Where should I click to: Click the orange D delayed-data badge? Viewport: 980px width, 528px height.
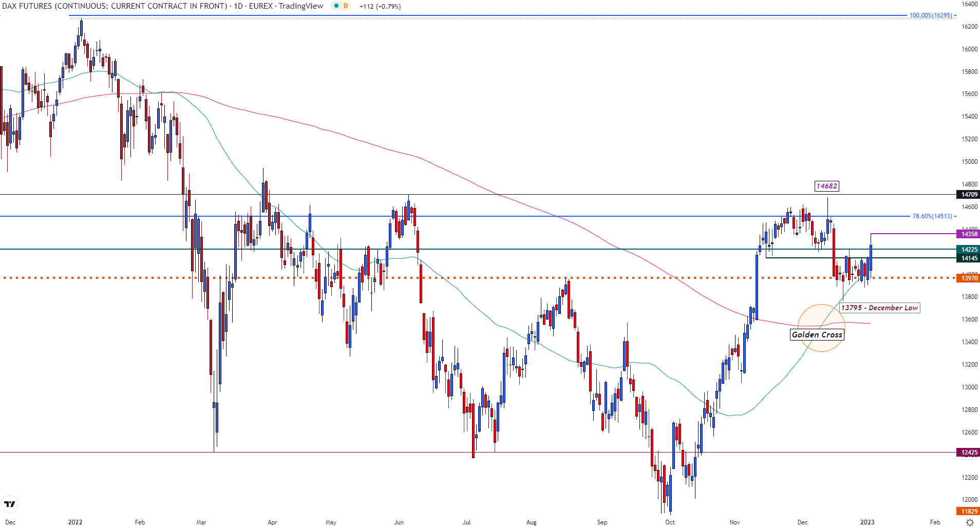[346, 6]
